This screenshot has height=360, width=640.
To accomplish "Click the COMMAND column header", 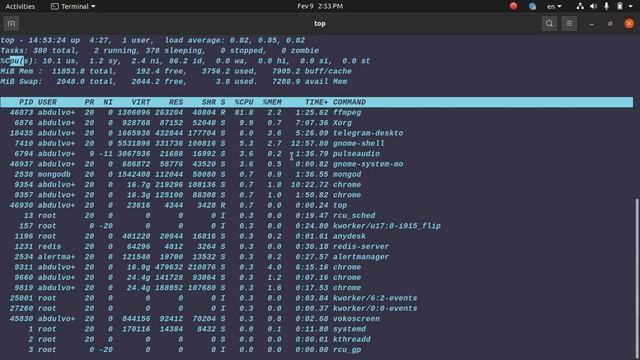I will 349,102.
